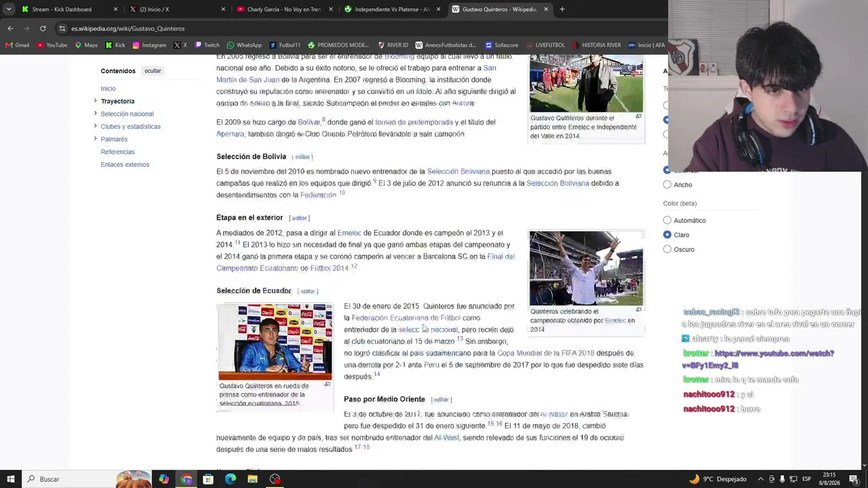Viewport: 868px width, 488px height.
Task: Select the Oscuro color option
Action: point(667,249)
